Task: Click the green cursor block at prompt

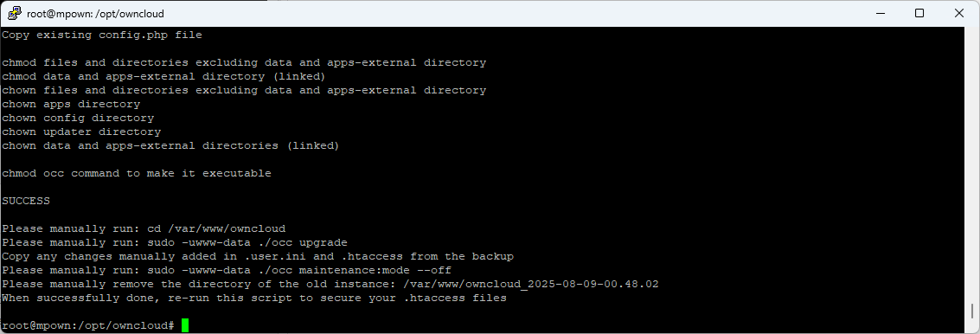Action: [x=185, y=325]
